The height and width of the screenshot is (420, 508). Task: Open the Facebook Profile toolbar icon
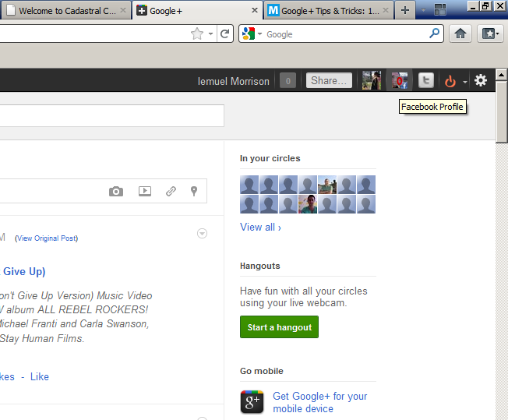coord(399,80)
